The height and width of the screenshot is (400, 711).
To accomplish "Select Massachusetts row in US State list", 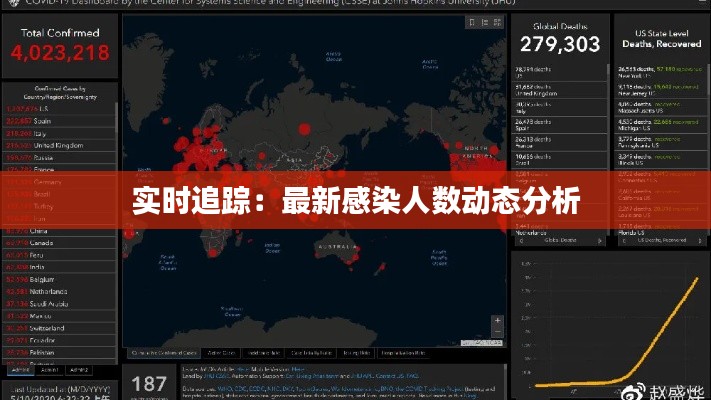I will [x=660, y=107].
